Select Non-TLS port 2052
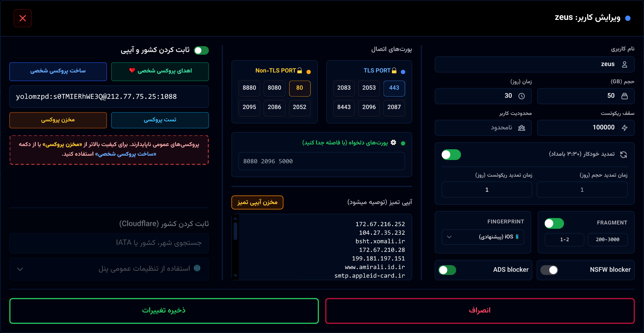 pos(300,108)
